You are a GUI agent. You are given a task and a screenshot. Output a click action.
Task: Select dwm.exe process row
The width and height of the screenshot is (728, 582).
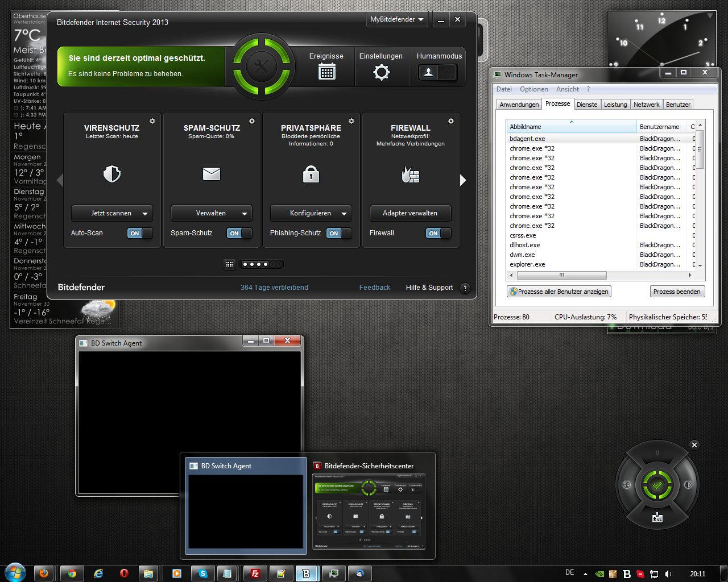coord(602,255)
